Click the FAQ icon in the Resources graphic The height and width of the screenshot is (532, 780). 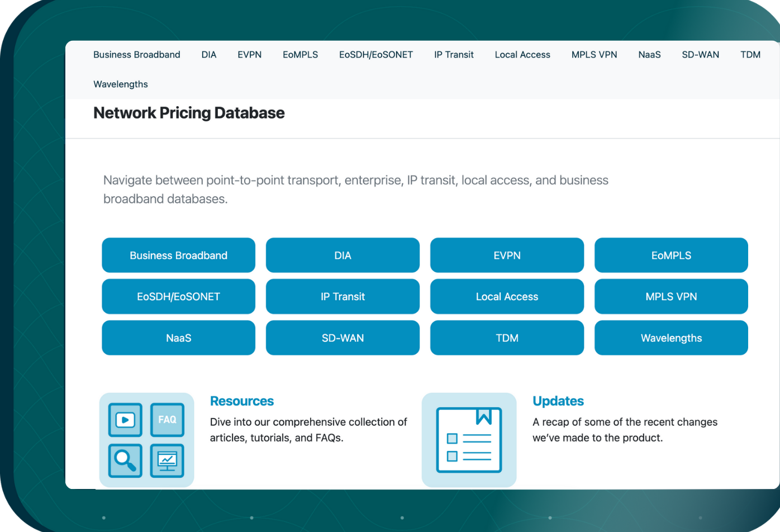pos(167,420)
